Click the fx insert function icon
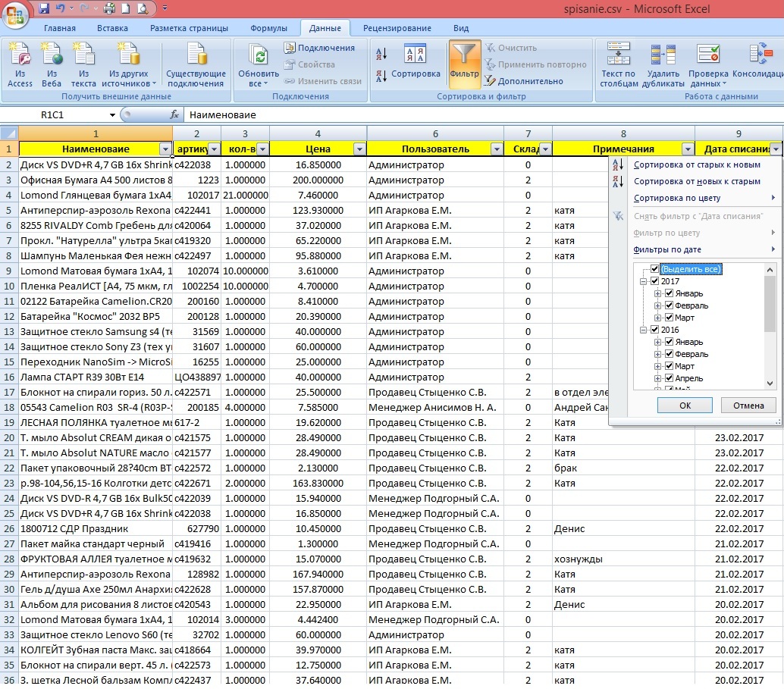This screenshot has height=689, width=784. tap(174, 115)
